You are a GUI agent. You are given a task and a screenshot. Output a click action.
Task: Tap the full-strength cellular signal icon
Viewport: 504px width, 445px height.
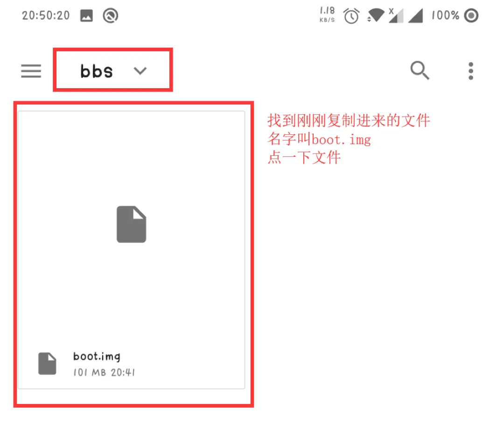tap(415, 16)
